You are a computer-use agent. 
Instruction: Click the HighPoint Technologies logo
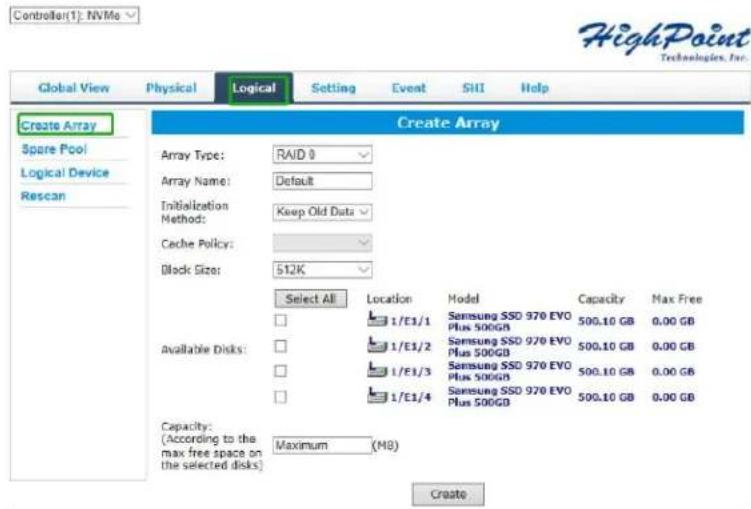coord(663,42)
